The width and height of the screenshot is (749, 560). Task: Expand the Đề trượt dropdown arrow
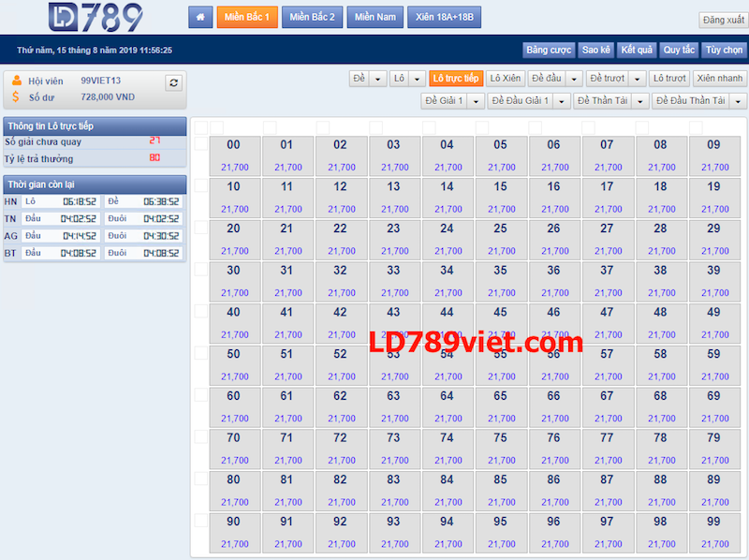coord(638,79)
